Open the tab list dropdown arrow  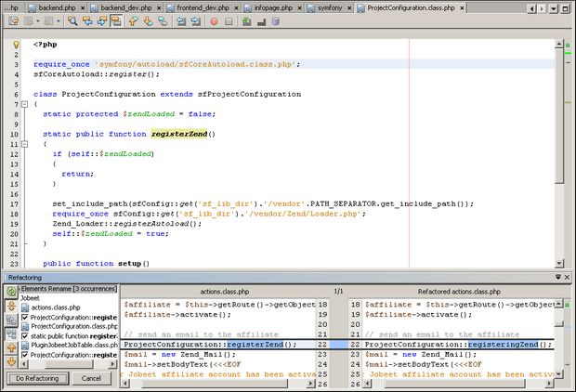554,8
